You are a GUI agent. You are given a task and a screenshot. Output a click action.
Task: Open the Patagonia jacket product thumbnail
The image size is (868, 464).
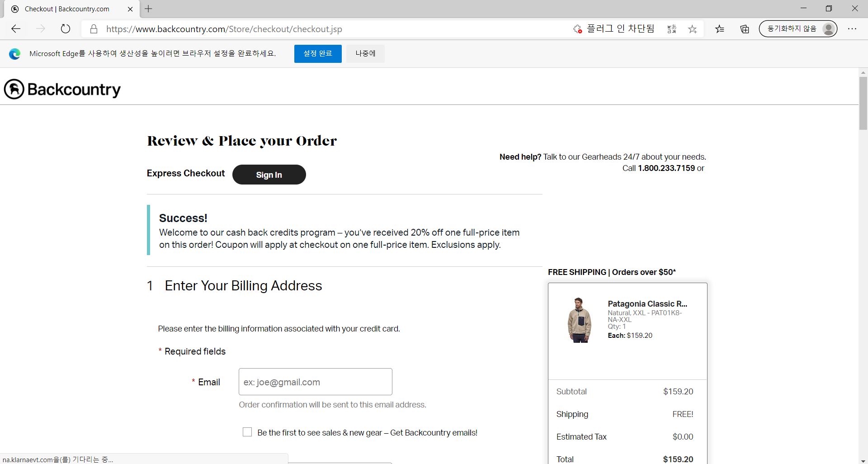[579, 320]
